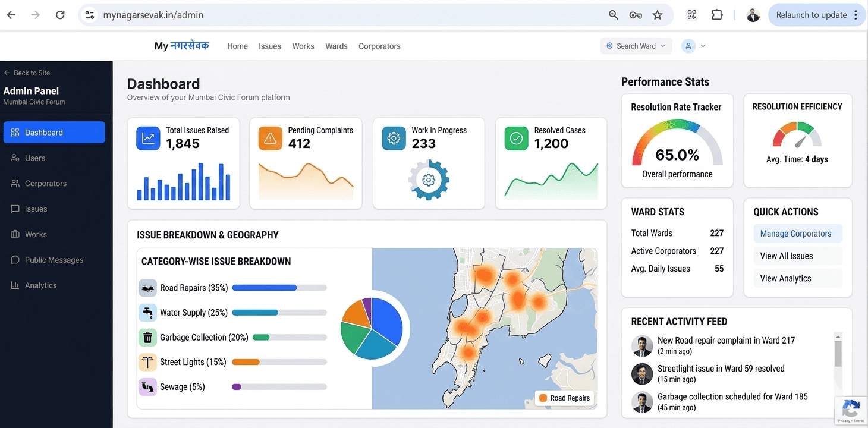
Task: Click the Water Supply tap icon
Action: [147, 313]
